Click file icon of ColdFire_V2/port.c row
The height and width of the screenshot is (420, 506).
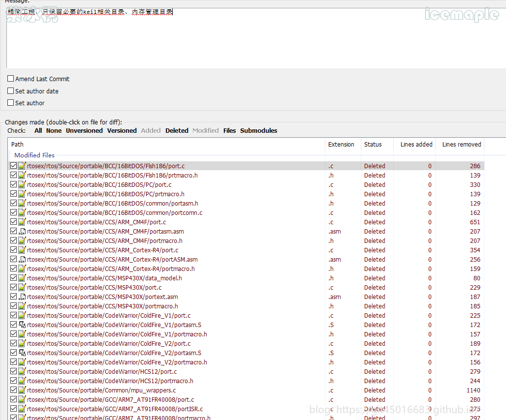coord(22,344)
